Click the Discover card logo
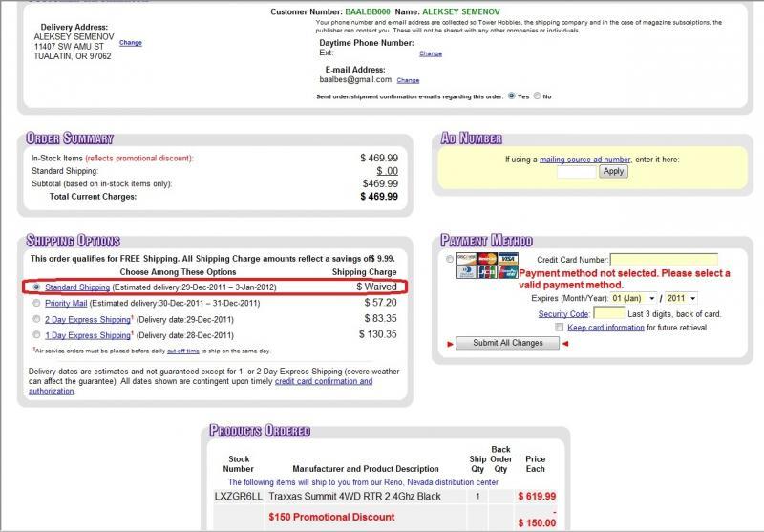Screen dimensions: 764x532 [467, 259]
